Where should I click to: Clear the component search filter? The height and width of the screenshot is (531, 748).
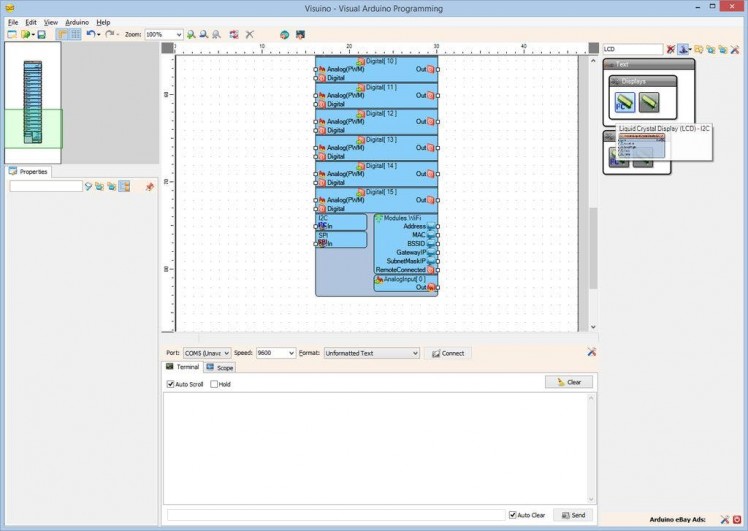click(671, 49)
